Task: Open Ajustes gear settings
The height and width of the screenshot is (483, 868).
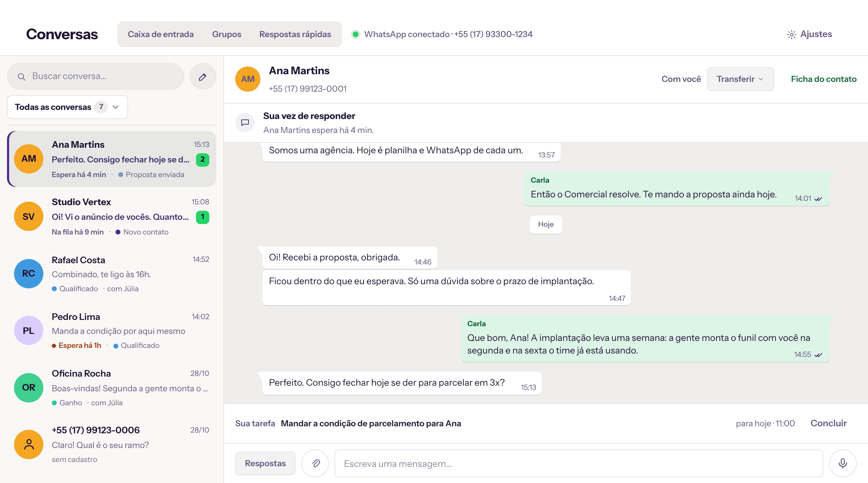Action: tap(809, 34)
